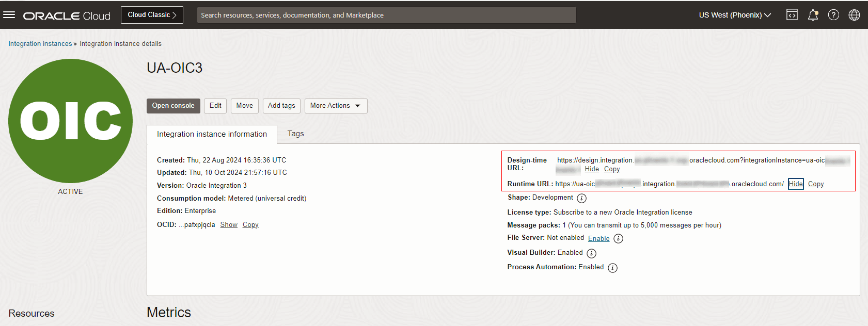Hide the Runtime URL
The image size is (868, 326).
[796, 184]
